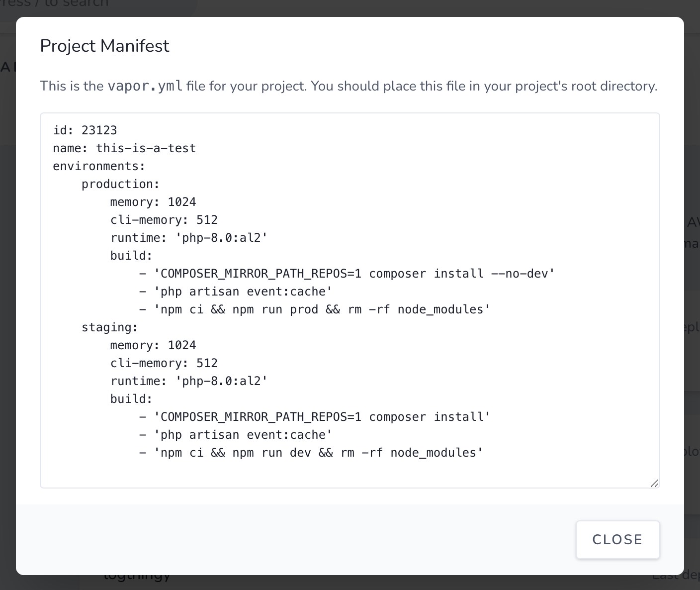Click 'composer install --no-dev' build line
Viewport: 700px width, 590px height.
click(347, 274)
